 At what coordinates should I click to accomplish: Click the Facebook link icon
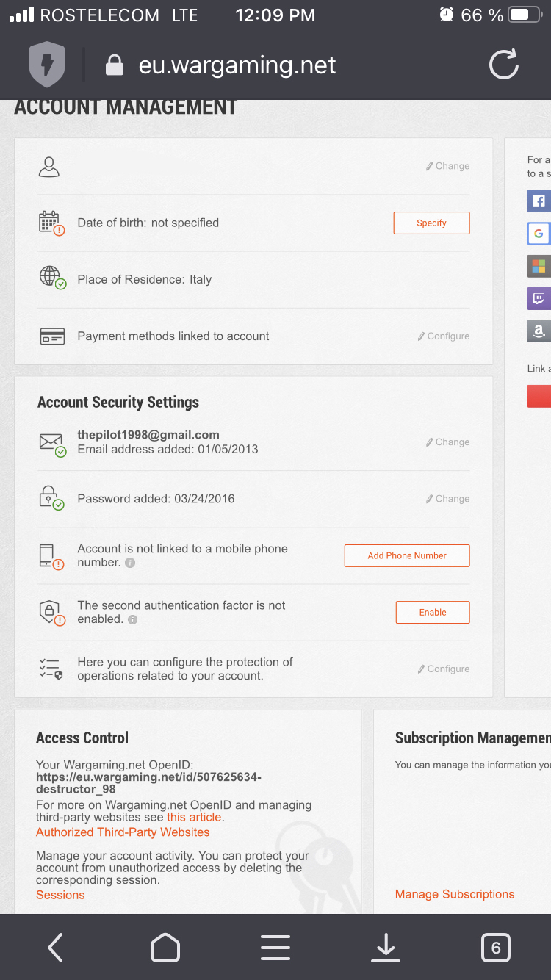539,201
